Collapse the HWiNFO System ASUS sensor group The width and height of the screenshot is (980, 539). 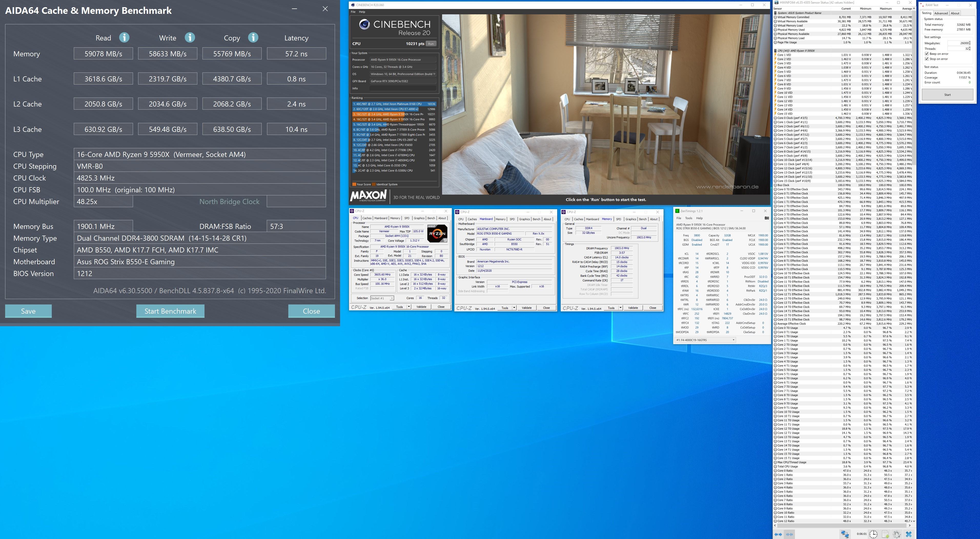[x=775, y=13]
